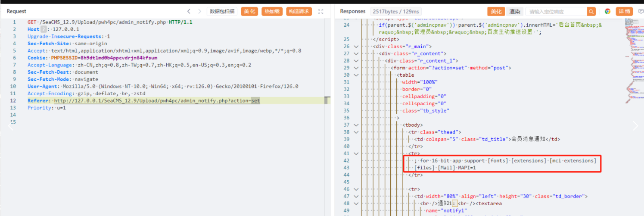
Task: Click the cellpadding="0" attribute line
Action: pos(424,96)
